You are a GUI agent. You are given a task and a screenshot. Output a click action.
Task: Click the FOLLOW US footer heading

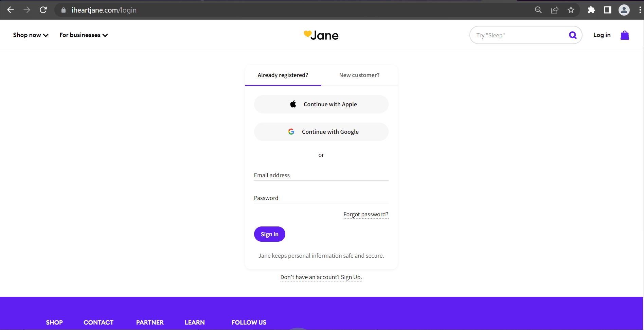click(249, 323)
